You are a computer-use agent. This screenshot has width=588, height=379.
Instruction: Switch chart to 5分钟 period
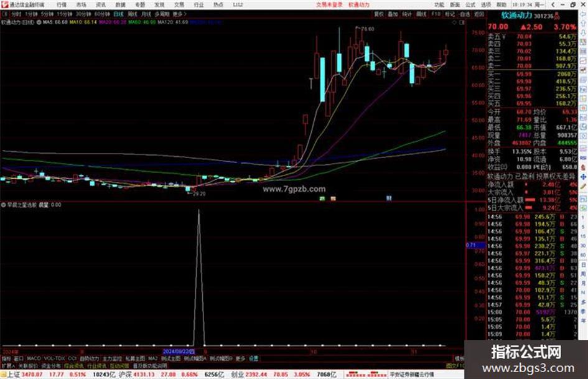pyautogui.click(x=47, y=14)
